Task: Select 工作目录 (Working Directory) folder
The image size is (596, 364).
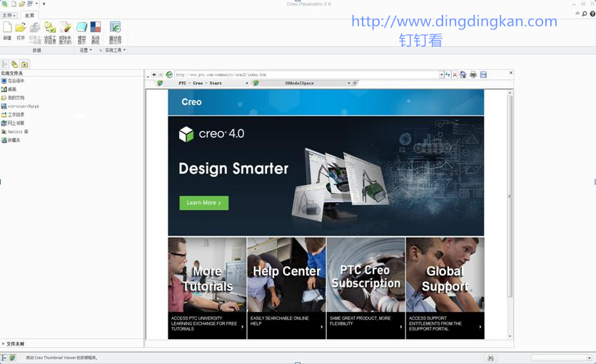Action: 13,115
